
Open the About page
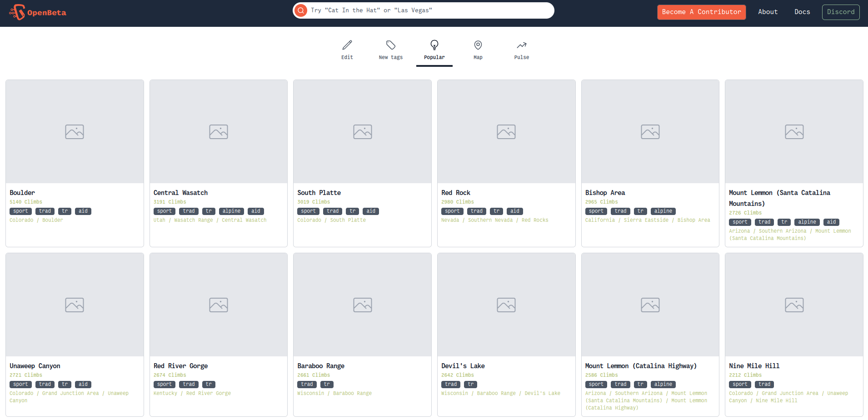point(768,12)
